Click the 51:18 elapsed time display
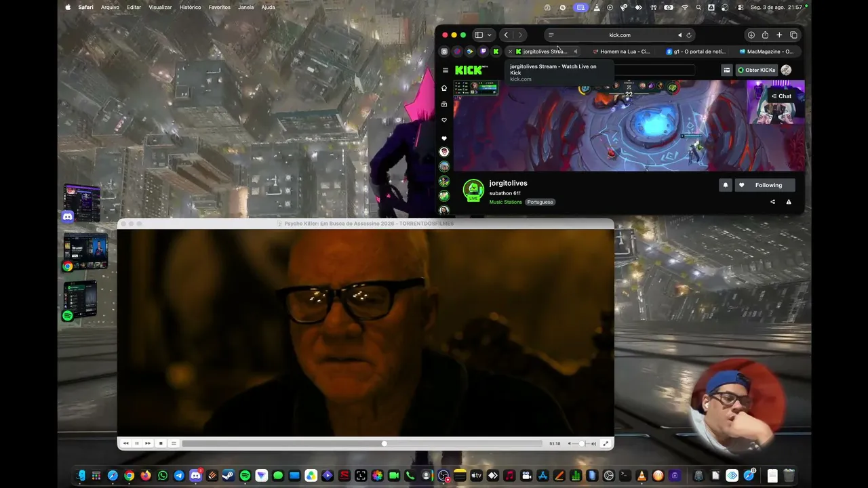The height and width of the screenshot is (488, 868). 555,443
